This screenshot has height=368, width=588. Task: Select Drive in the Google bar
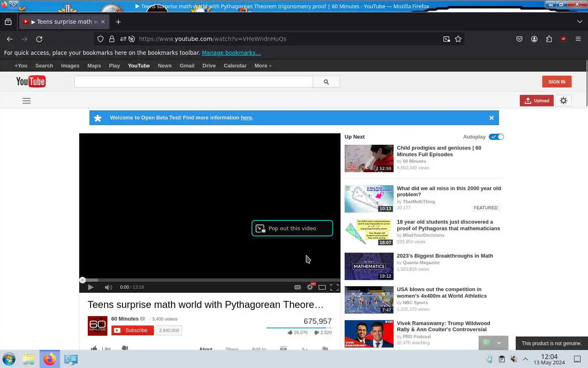click(209, 65)
